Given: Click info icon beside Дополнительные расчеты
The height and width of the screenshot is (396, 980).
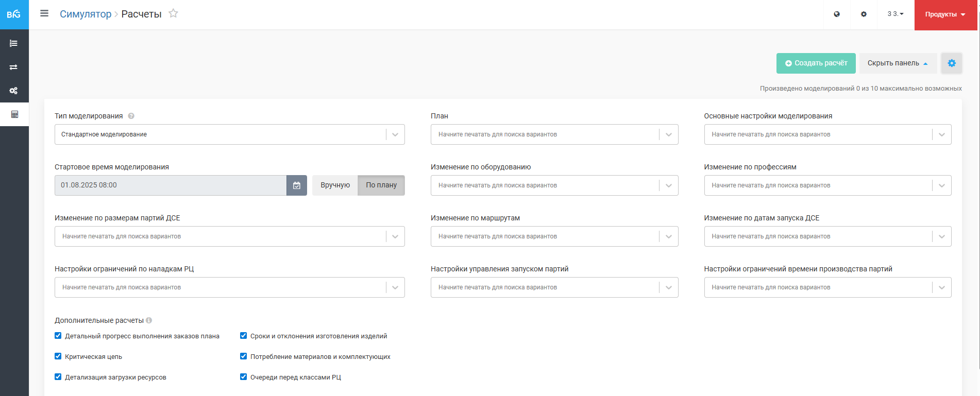Looking at the screenshot, I should point(149,320).
